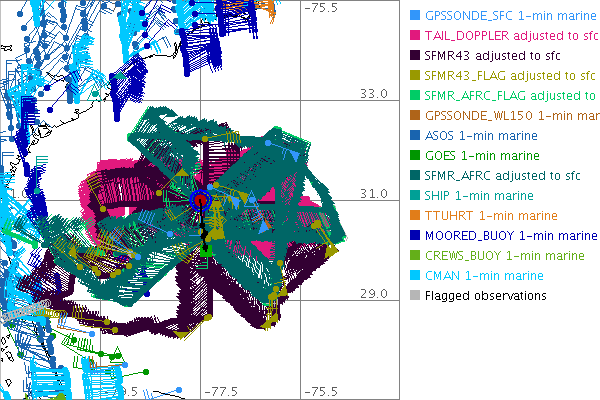Click the TAIL_DOPPLER magenta legend swatch
This screenshot has height=400, width=600.
pyautogui.click(x=413, y=36)
